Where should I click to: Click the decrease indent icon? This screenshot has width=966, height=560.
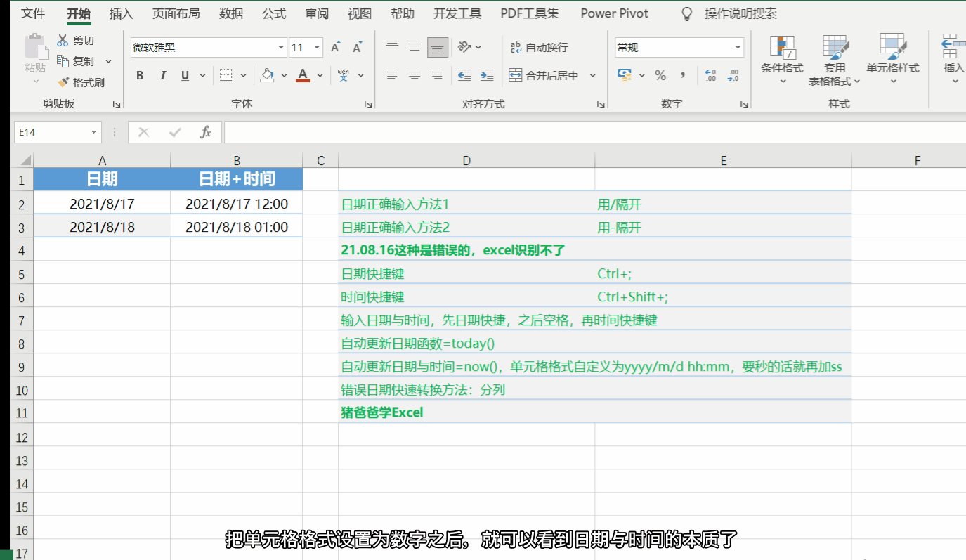(464, 75)
